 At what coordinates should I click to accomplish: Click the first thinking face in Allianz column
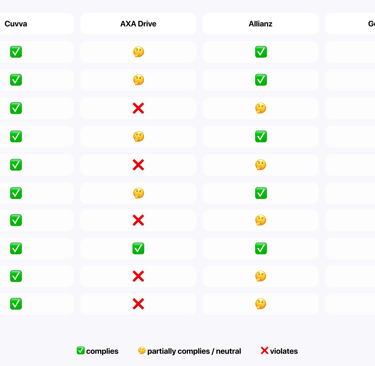tap(261, 108)
